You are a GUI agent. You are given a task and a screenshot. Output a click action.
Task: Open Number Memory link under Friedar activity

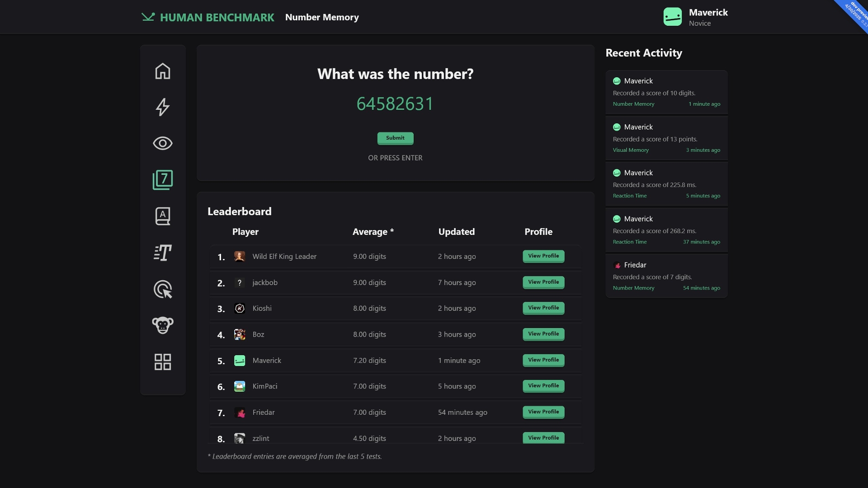(633, 288)
